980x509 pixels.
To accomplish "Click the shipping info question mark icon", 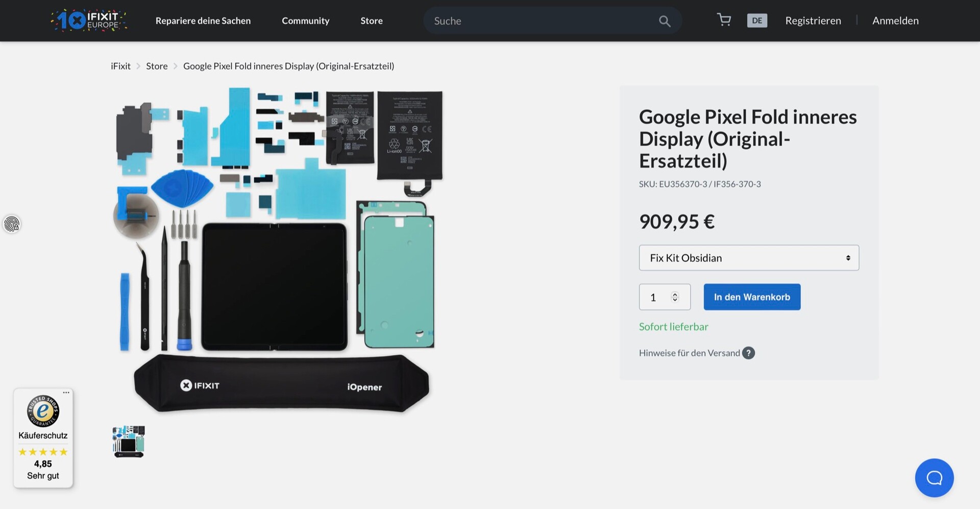I will coord(748,353).
